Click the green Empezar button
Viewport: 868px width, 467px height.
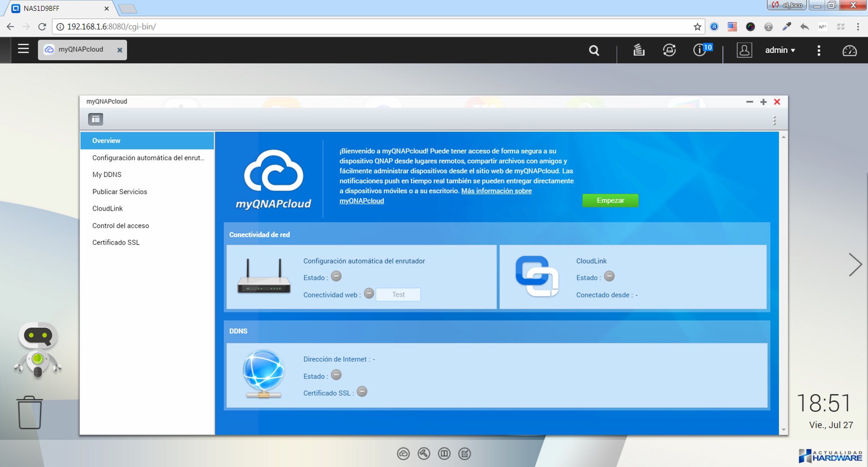pyautogui.click(x=610, y=200)
